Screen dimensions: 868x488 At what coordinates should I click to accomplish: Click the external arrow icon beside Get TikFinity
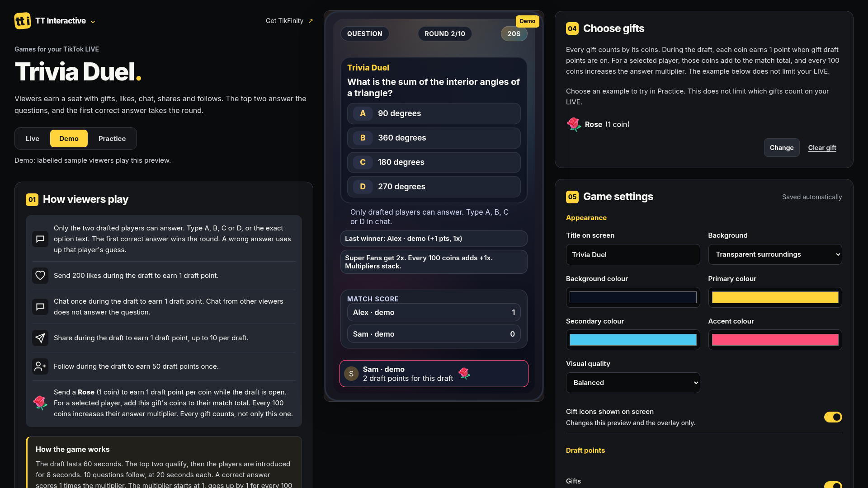311,21
